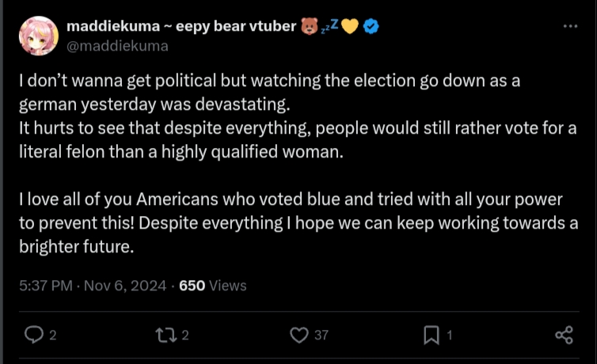Click the bear emoji in the name
Viewport: 597px width, 364px height.
point(310,27)
